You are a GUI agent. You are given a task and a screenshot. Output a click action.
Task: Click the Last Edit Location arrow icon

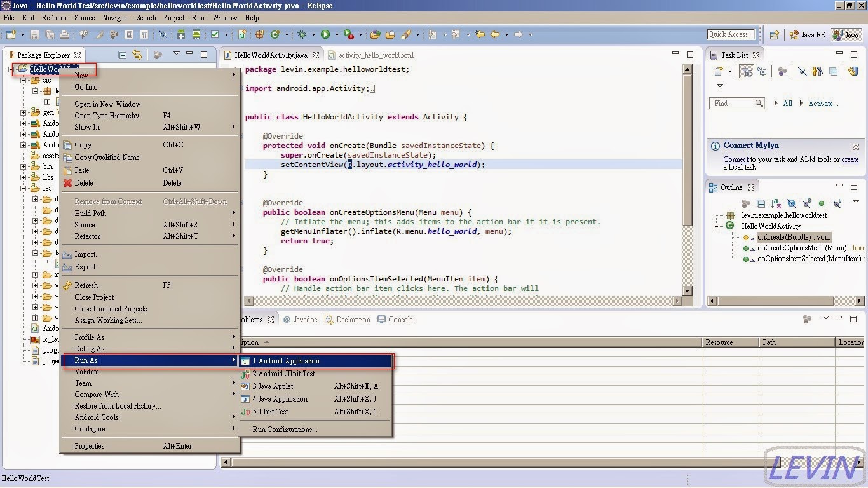pyautogui.click(x=480, y=34)
